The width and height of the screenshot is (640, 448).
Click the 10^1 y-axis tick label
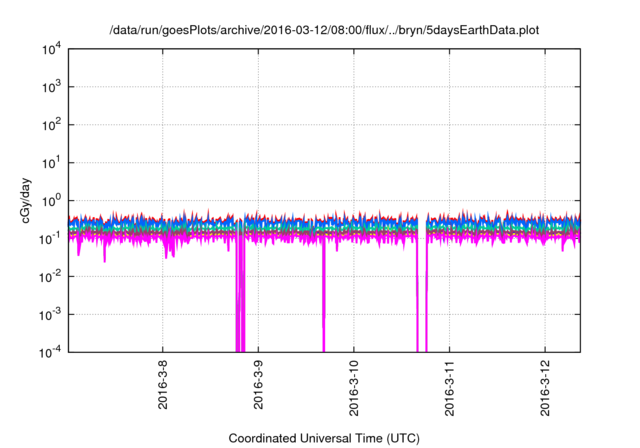coord(51,163)
